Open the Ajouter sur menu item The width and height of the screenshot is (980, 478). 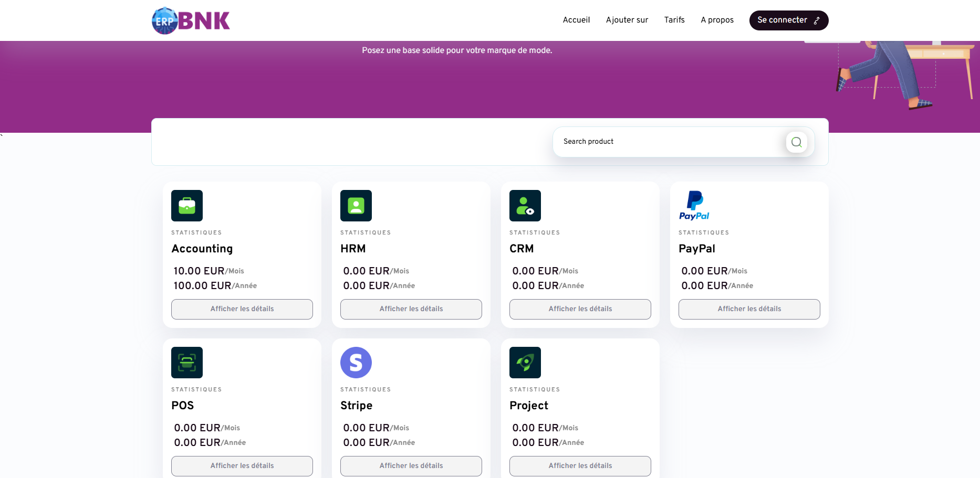627,20
